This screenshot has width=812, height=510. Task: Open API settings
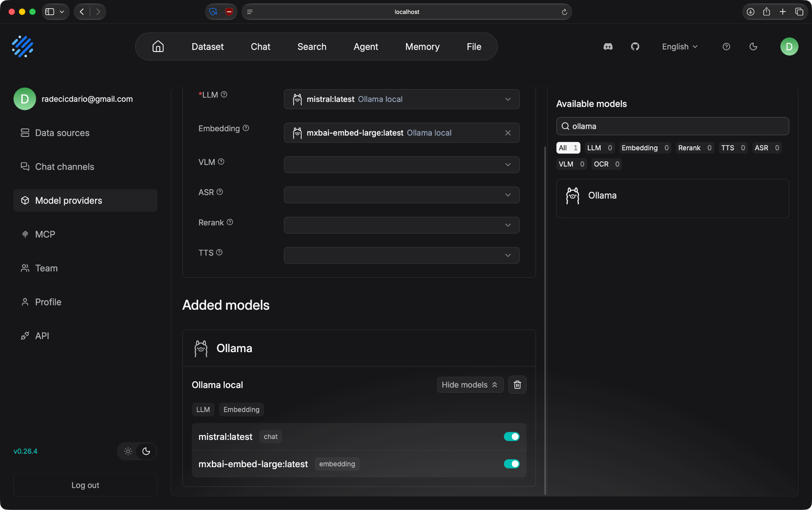point(85,336)
